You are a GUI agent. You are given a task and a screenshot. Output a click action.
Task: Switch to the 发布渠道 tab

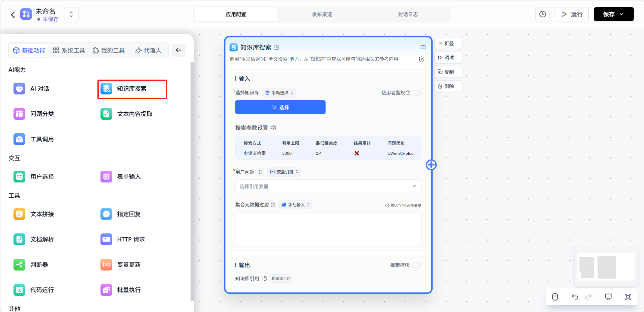[322, 14]
